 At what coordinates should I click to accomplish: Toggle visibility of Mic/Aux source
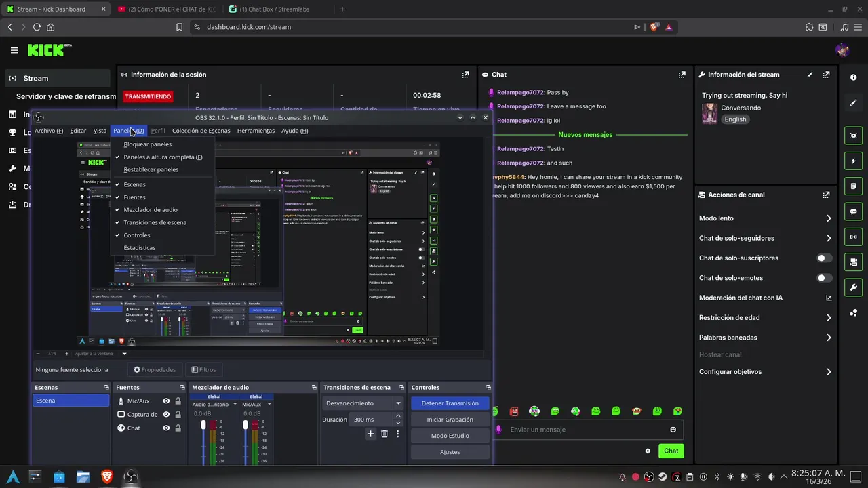tap(166, 401)
